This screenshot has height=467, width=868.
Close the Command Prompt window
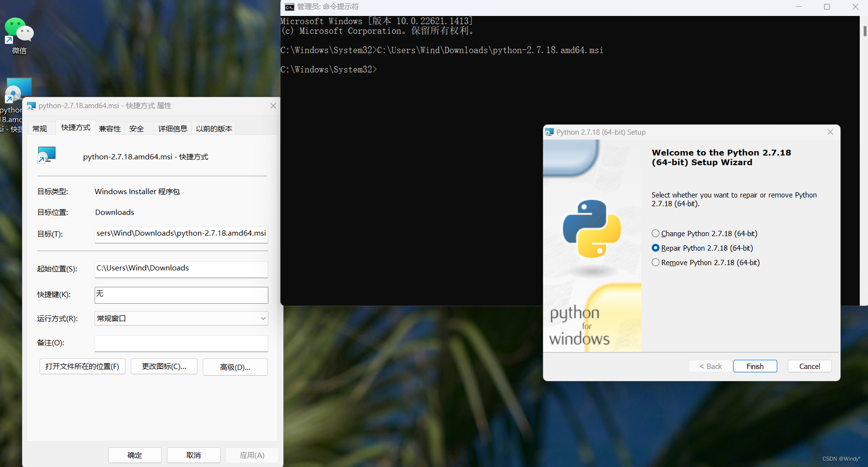coord(855,7)
